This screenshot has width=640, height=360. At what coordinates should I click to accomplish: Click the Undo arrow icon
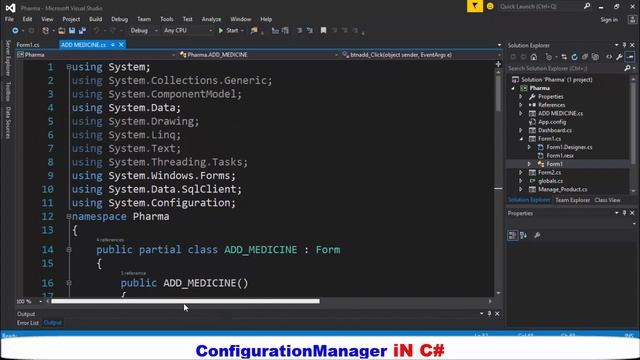click(x=96, y=31)
